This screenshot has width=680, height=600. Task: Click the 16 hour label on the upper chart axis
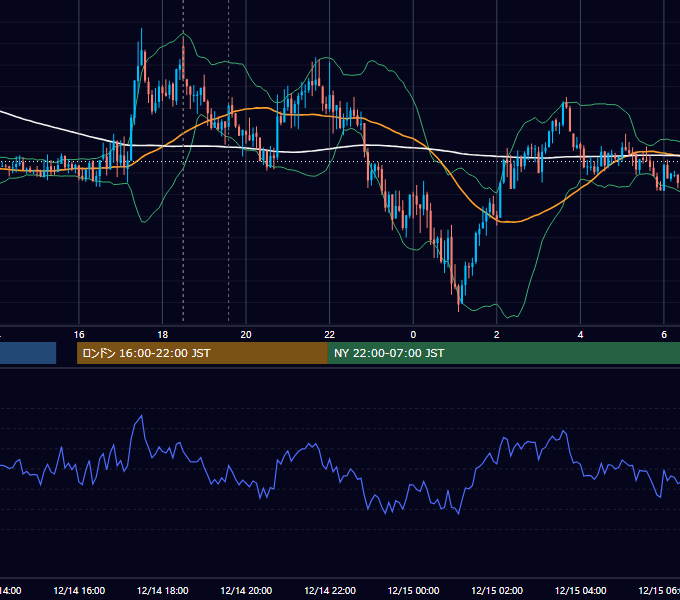(79, 335)
